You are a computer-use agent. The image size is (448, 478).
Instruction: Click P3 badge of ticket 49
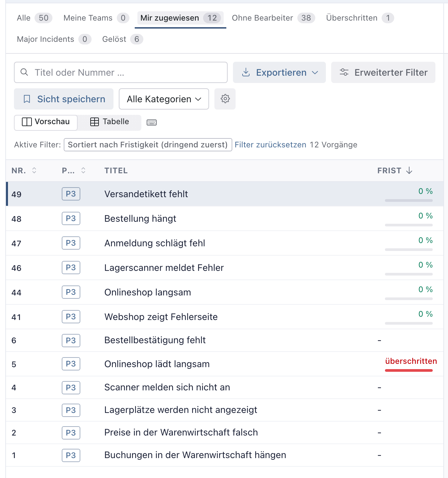[71, 194]
